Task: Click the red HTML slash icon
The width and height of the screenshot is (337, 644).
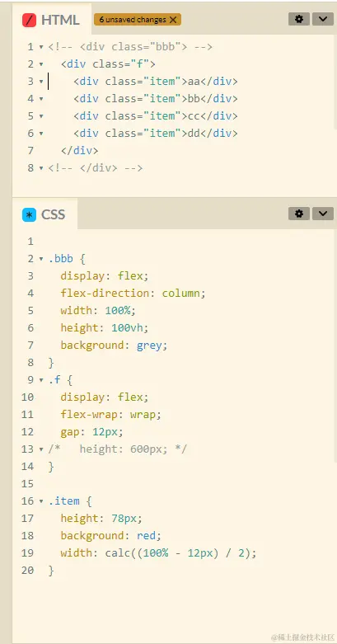Action: (29, 20)
